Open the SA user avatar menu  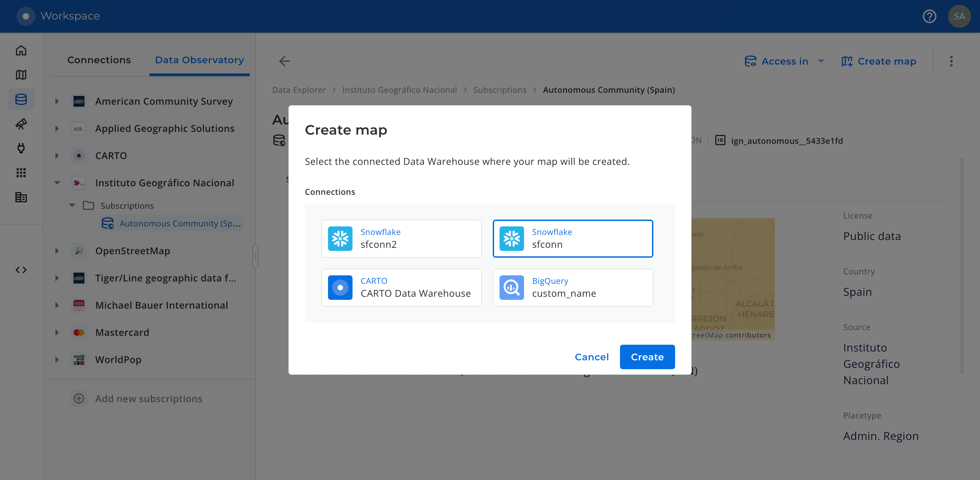pos(959,16)
